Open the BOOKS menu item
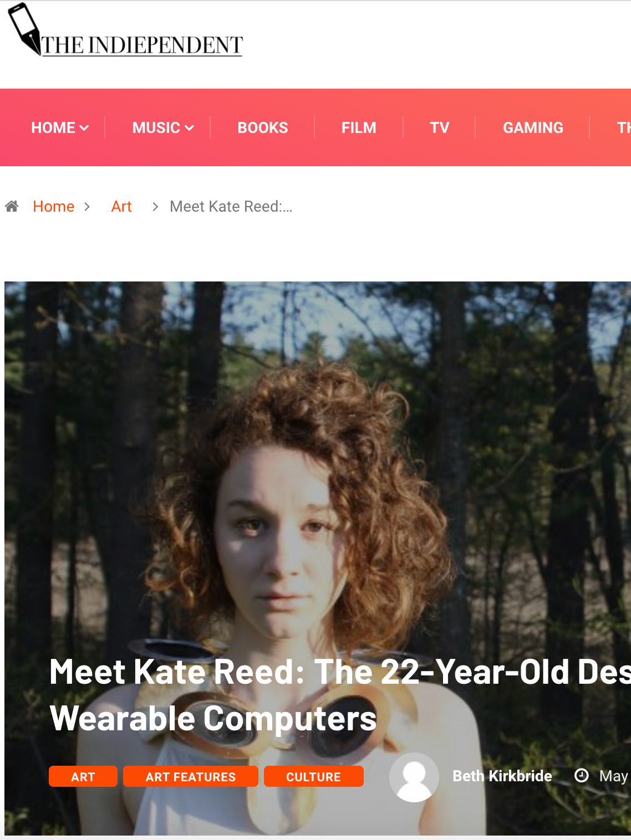 click(263, 127)
